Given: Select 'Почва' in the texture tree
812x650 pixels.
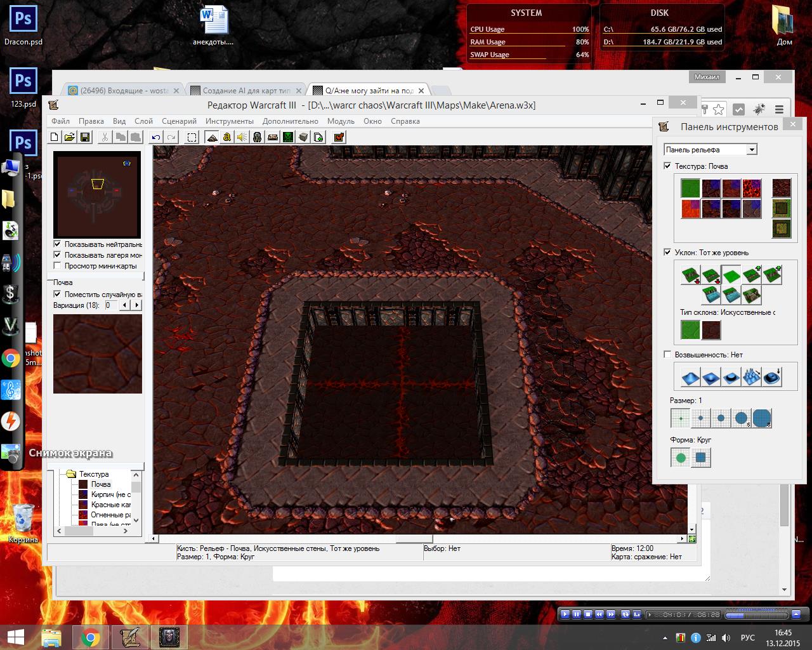Looking at the screenshot, I should 100,484.
